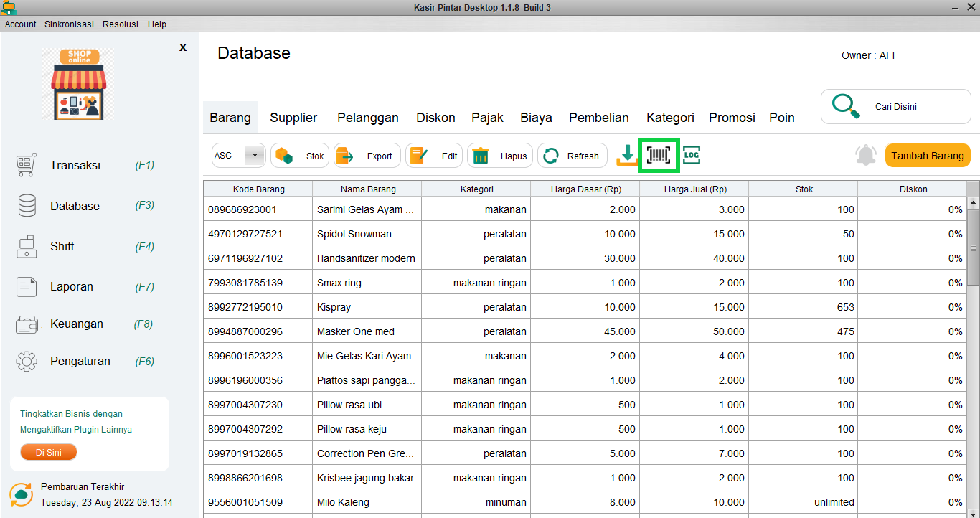
Task: Click the Tambah Barang button
Action: click(928, 156)
